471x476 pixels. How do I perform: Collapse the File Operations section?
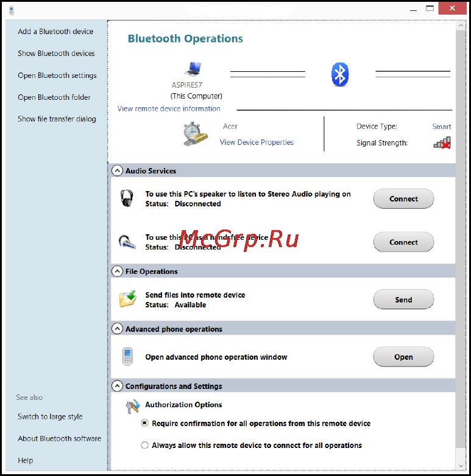(x=118, y=271)
